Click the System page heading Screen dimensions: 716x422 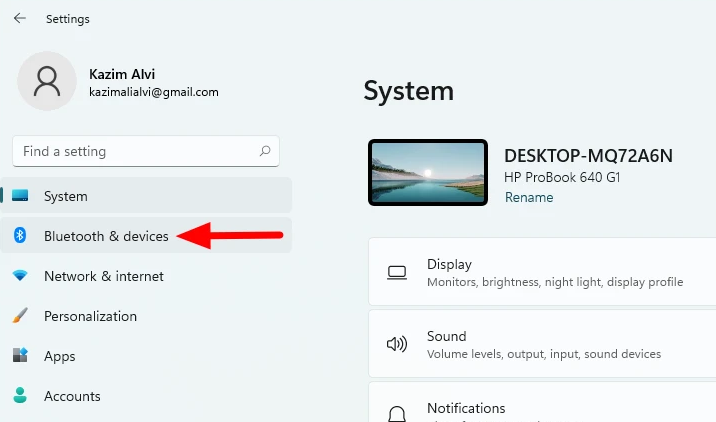[409, 91]
